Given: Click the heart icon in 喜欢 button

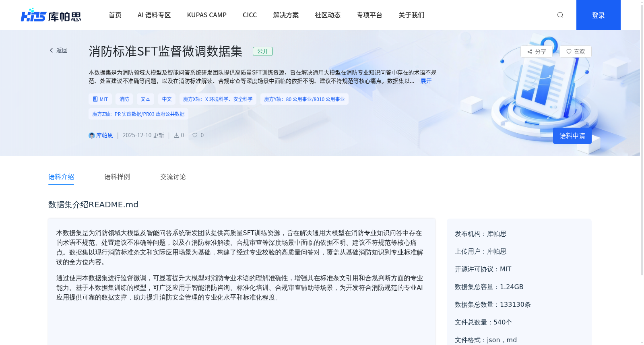Looking at the screenshot, I should point(569,52).
